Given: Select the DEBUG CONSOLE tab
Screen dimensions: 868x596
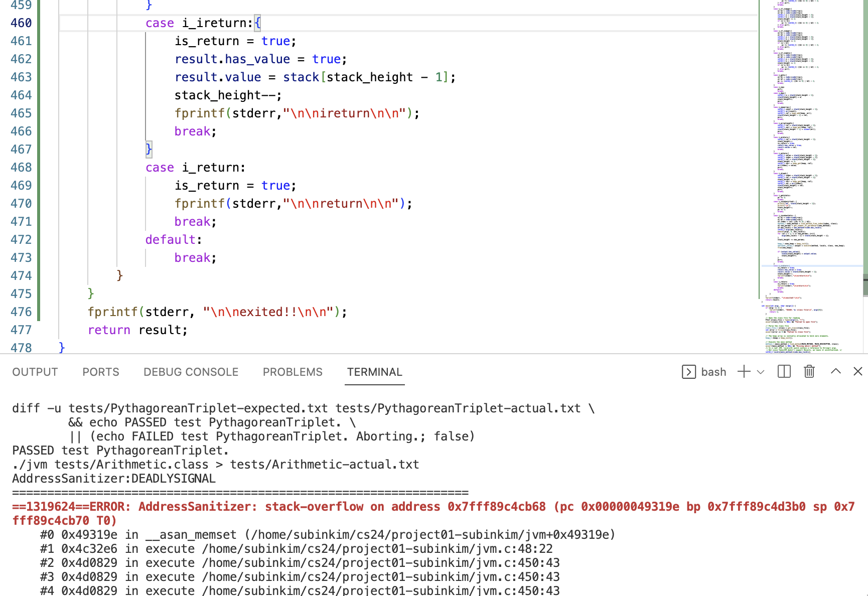Looking at the screenshot, I should click(x=191, y=372).
